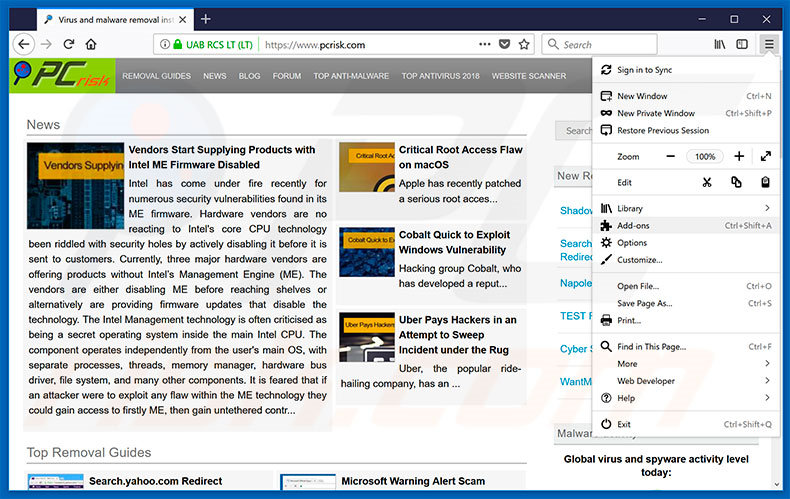This screenshot has height=499, width=790.
Task: Choose Sign in to Sync
Action: (x=685, y=70)
